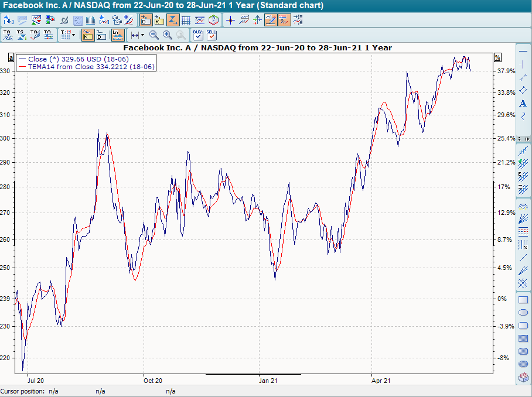Expand the horizontal range dropdown arrow

[x=142, y=35]
